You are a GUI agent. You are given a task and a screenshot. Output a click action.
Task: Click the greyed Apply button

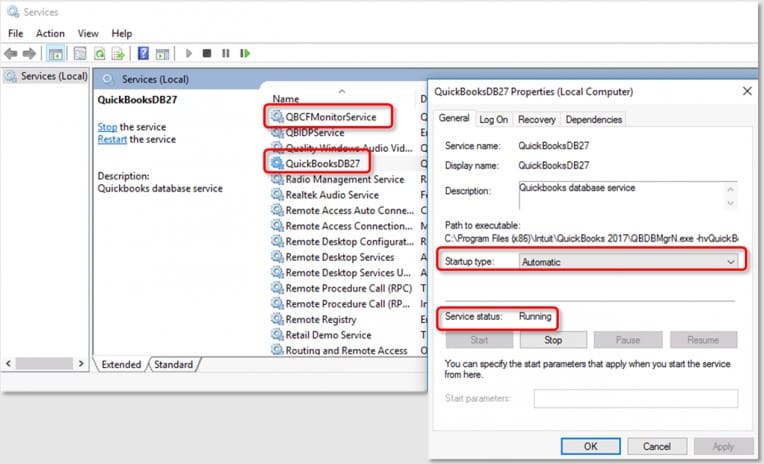click(x=723, y=446)
